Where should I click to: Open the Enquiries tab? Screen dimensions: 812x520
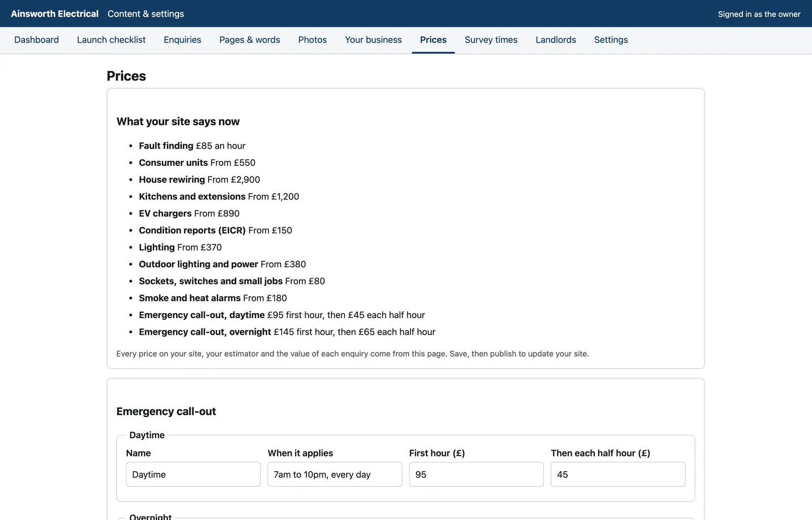(x=182, y=40)
